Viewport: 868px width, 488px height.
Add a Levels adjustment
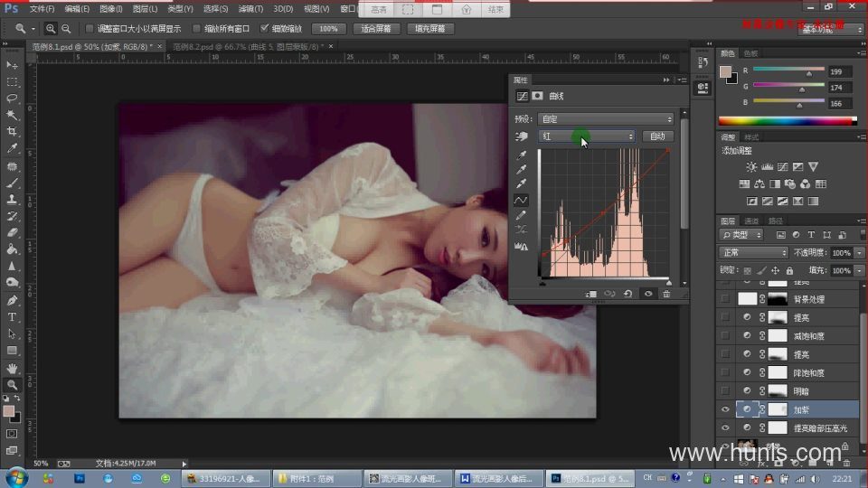point(767,166)
